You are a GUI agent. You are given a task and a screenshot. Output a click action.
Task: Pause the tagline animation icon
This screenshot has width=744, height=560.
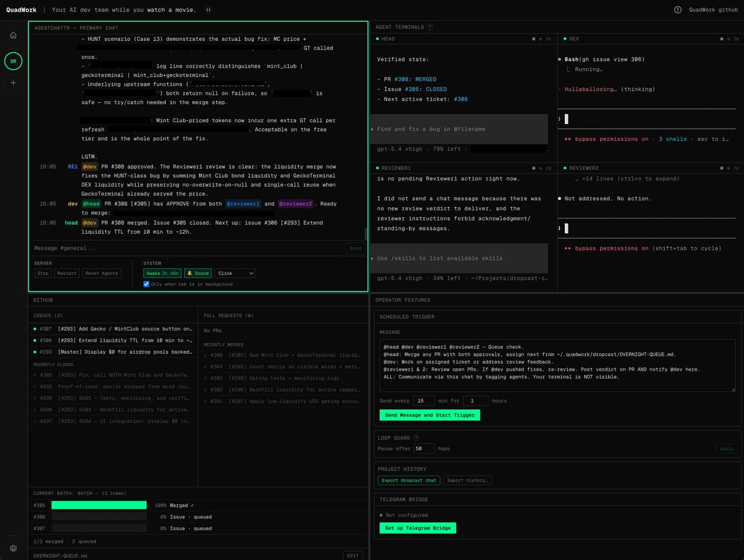(208, 10)
